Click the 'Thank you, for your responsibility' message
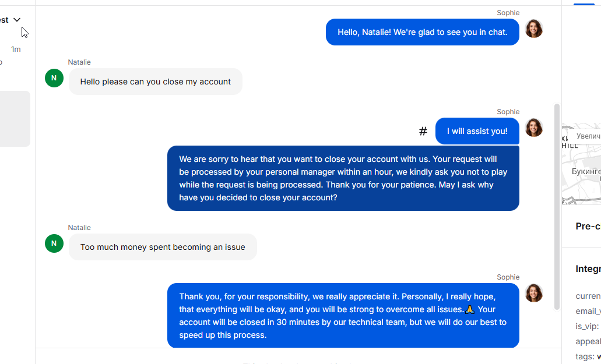This screenshot has height=364, width=601. click(343, 316)
